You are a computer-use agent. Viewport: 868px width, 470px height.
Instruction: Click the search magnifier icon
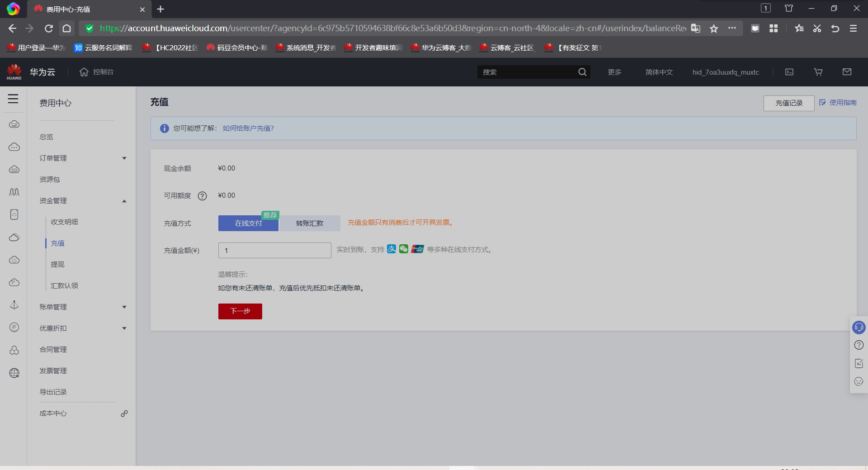pos(582,72)
